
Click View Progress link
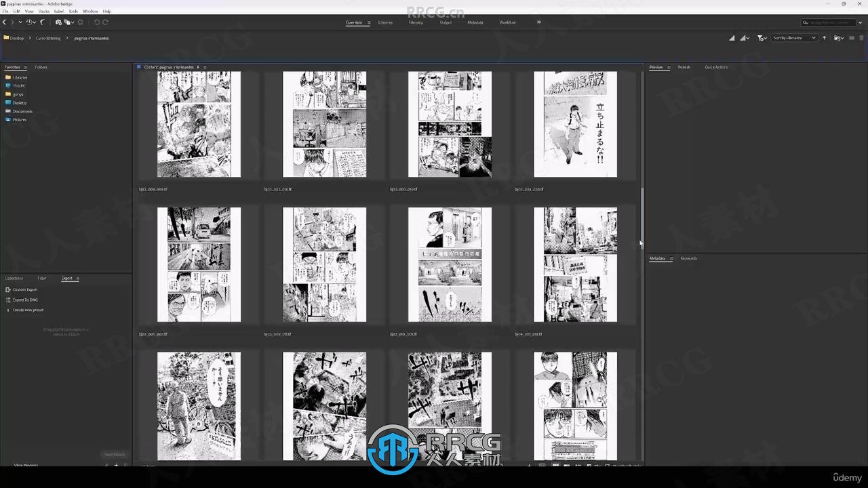(26, 465)
